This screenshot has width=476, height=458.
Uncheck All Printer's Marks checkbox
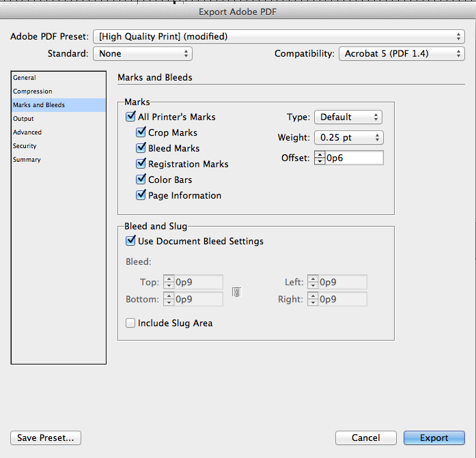click(130, 117)
